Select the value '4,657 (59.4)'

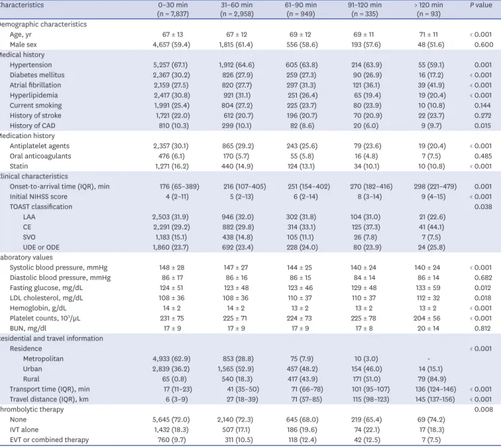click(171, 45)
